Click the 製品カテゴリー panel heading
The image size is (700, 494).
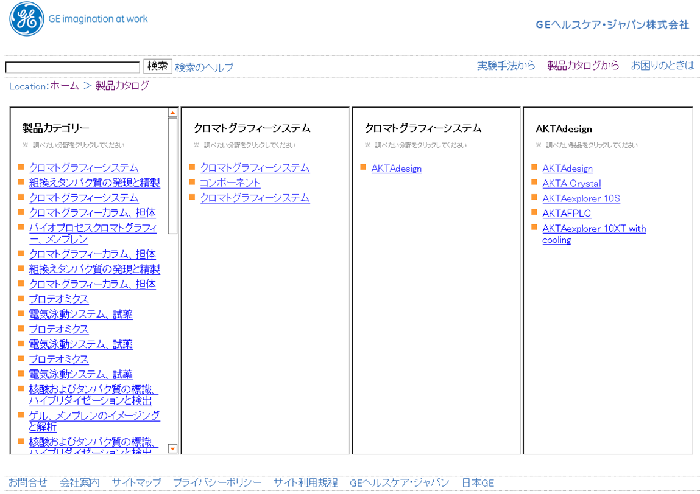click(x=56, y=129)
